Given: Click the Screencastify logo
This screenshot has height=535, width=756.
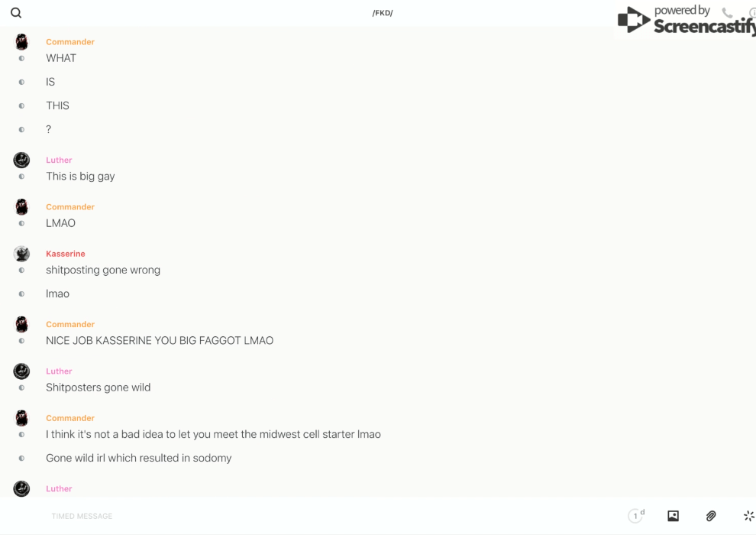Looking at the screenshot, I should pos(686,20).
